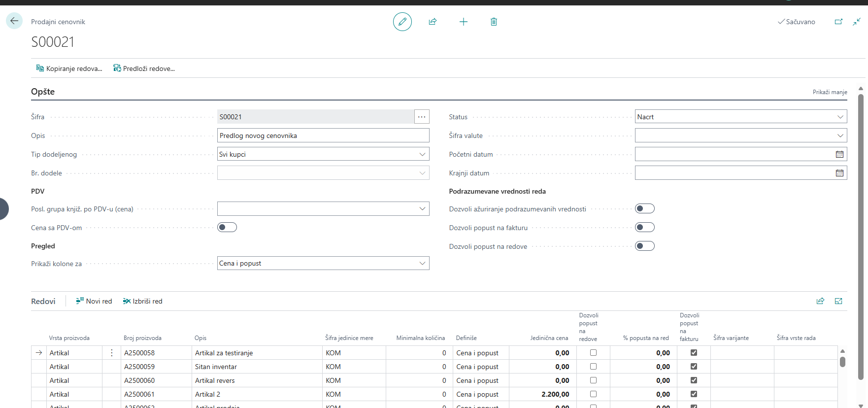The width and height of the screenshot is (868, 408).
Task: Open the Tip dodeljenog dropdown
Action: click(323, 154)
